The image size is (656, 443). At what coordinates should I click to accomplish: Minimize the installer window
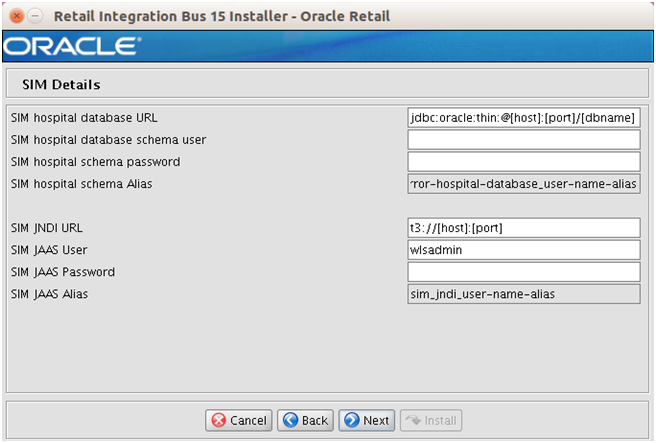click(x=35, y=16)
